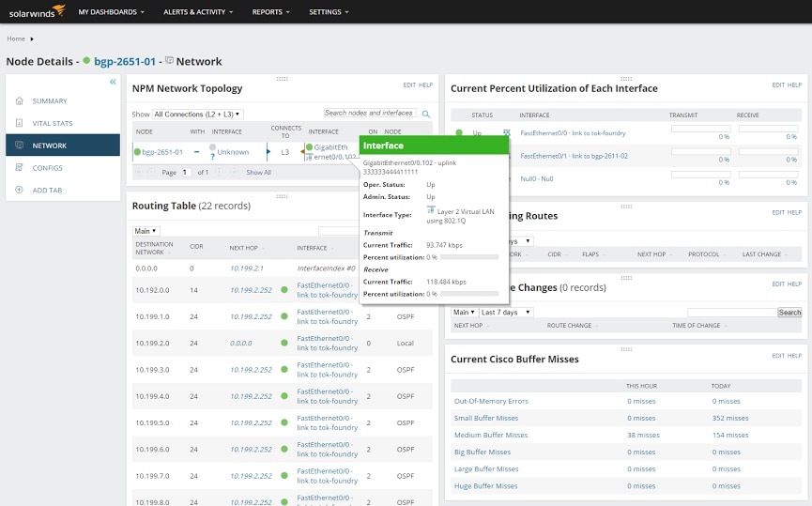Image resolution: width=812 pixels, height=506 pixels.
Task: Open Routing Table Main dropdown
Action: pyautogui.click(x=146, y=231)
